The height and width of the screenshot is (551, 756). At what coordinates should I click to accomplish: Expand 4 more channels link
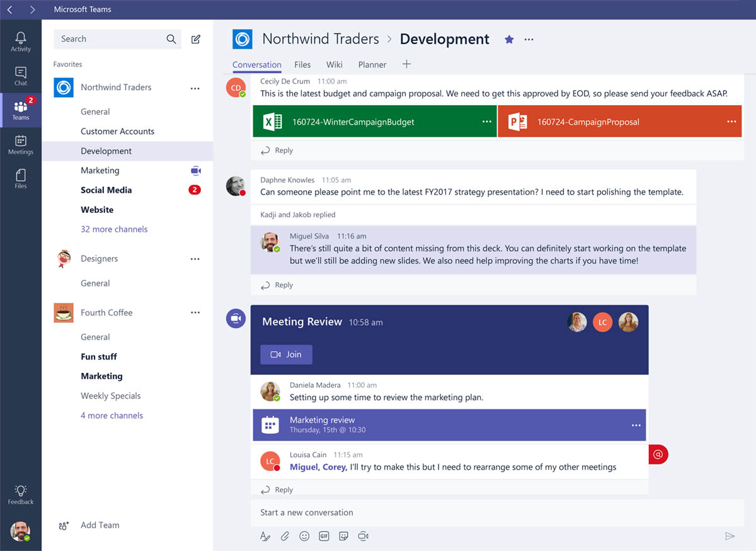(112, 416)
